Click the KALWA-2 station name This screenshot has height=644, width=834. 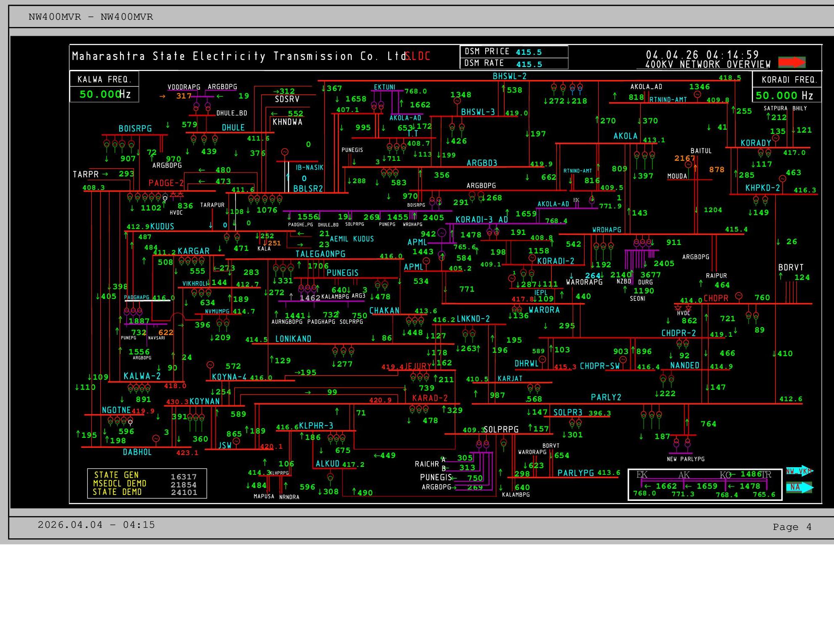[x=142, y=376]
